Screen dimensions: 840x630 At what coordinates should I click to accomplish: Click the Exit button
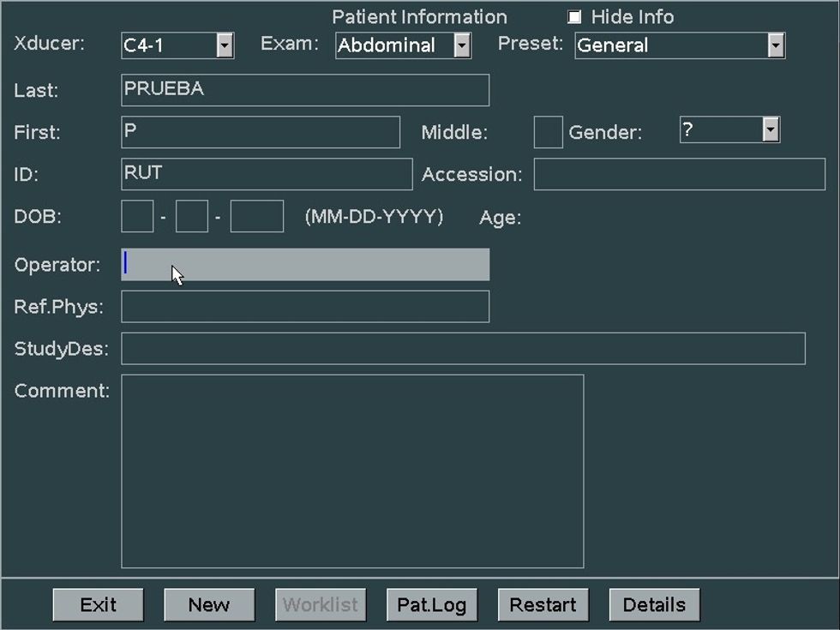click(x=98, y=605)
